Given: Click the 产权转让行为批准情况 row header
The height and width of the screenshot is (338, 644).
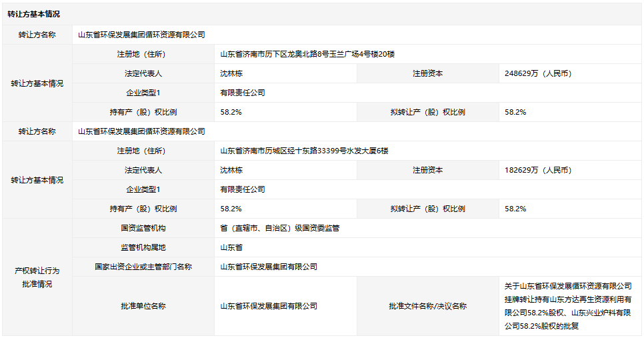Looking at the screenshot, I should tap(37, 277).
